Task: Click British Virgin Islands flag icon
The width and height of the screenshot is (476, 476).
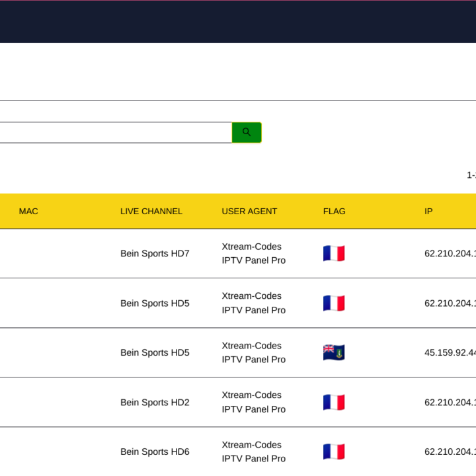Action: (x=334, y=352)
